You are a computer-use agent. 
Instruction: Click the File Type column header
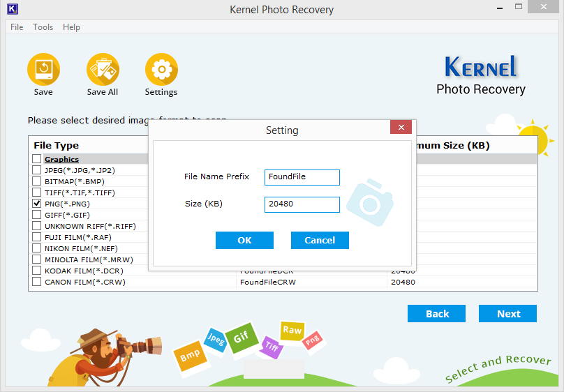(x=56, y=146)
